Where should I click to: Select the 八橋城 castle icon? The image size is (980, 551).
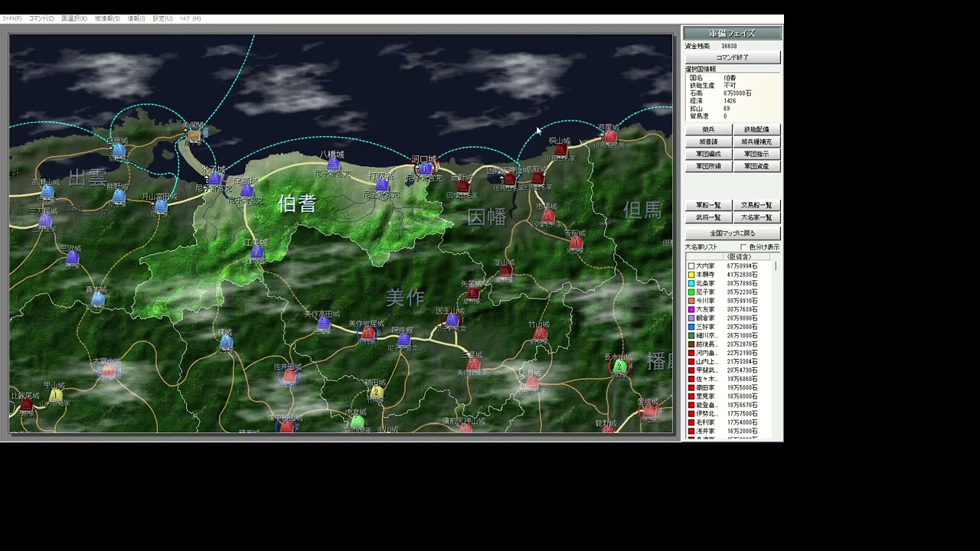click(x=334, y=164)
